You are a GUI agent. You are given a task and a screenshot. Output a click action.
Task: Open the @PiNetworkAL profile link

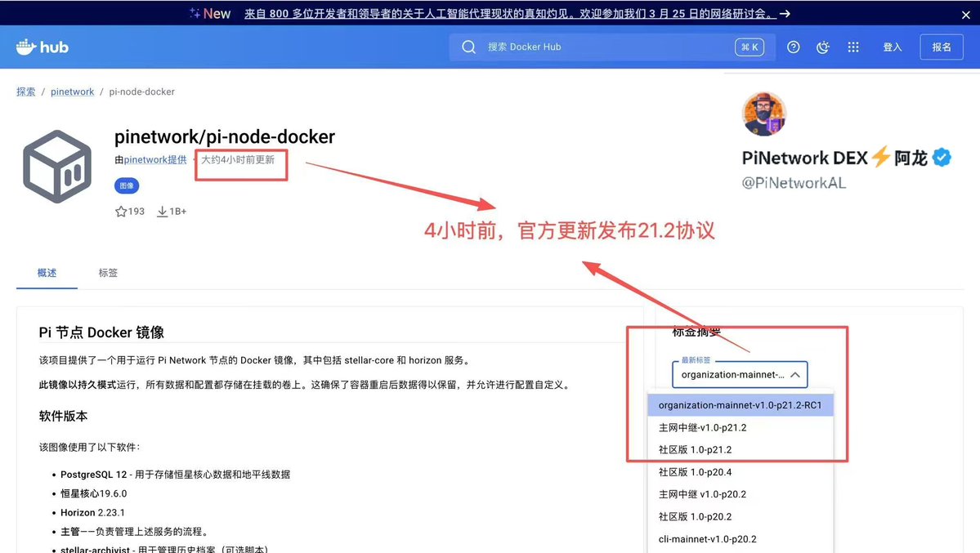[793, 182]
